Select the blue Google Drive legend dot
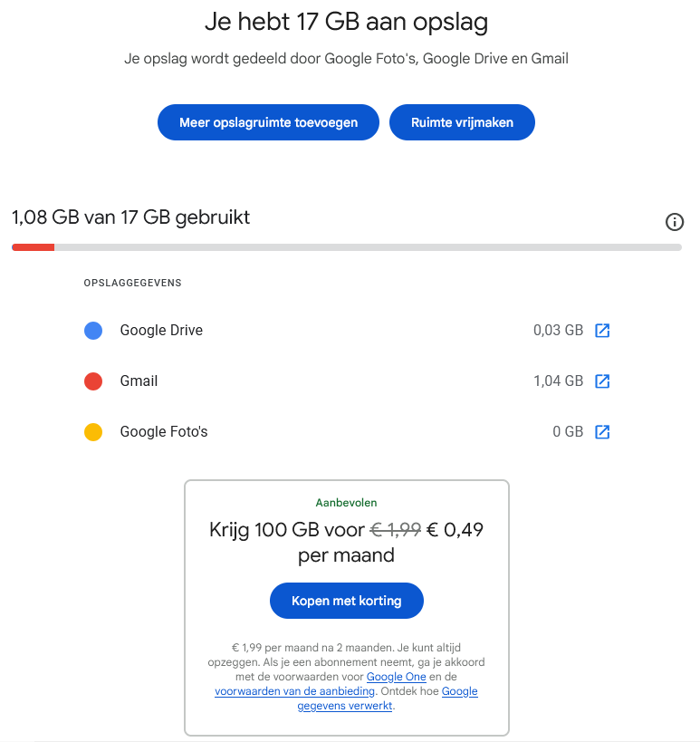The image size is (700, 742). [93, 330]
